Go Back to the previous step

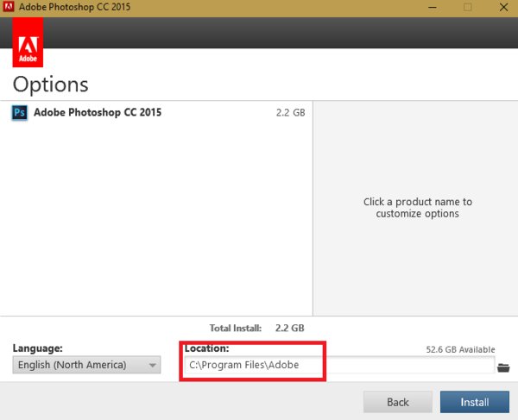tap(398, 402)
